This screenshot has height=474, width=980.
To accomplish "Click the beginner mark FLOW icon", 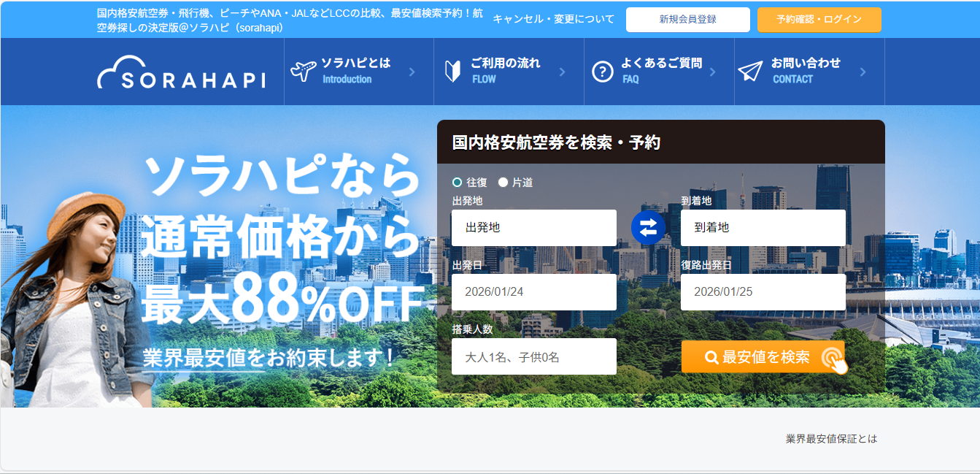I will click(452, 71).
